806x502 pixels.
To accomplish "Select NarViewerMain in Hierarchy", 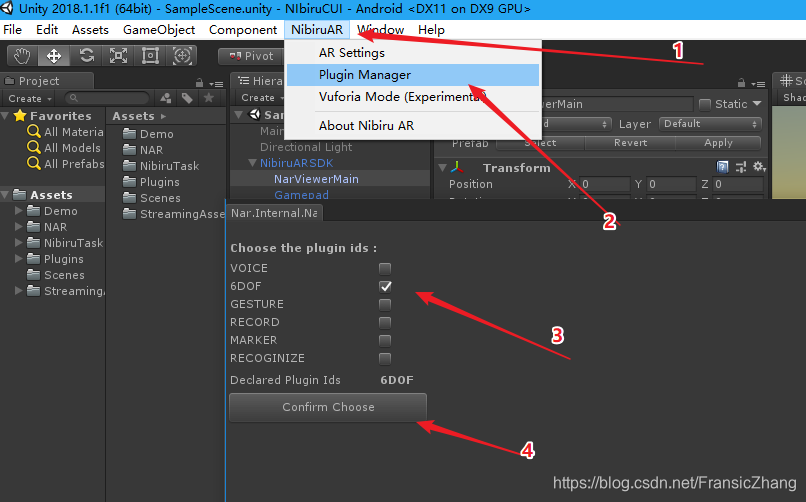I will coord(316,179).
